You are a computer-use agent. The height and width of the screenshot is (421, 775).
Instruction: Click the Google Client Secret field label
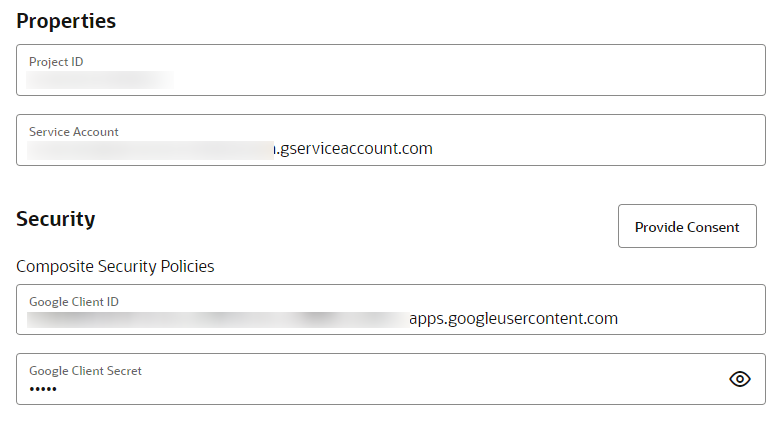pyautogui.click(x=85, y=371)
